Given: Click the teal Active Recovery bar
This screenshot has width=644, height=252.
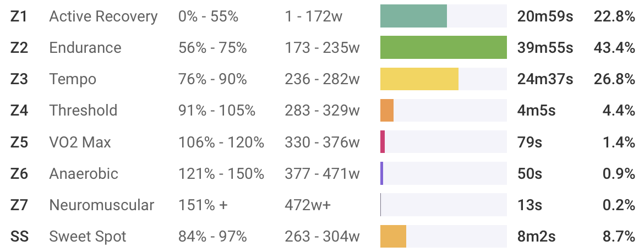Looking at the screenshot, I should point(413,16).
